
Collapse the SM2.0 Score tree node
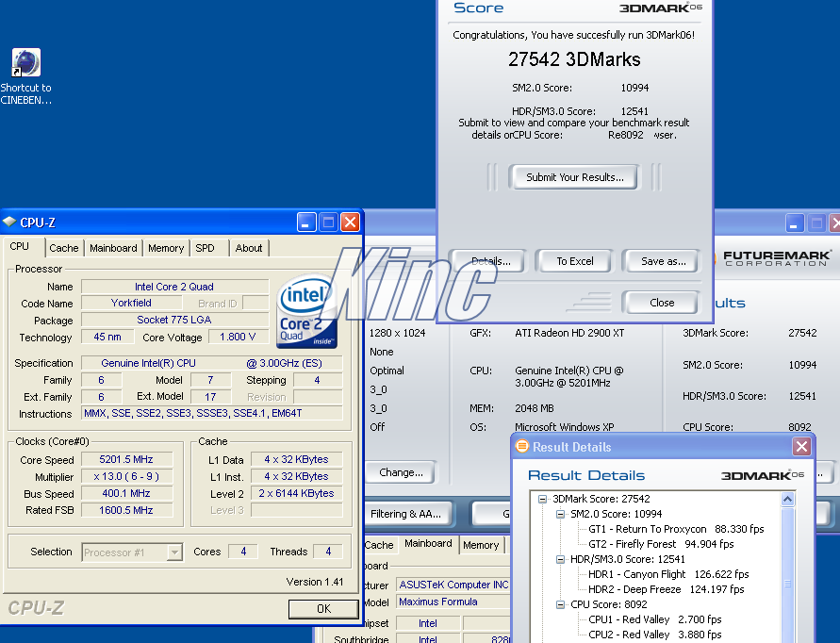[x=561, y=514]
